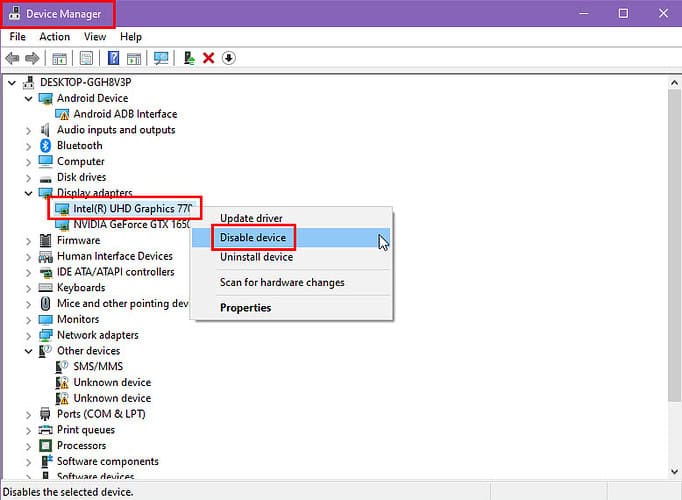
Task: Click the blue Help question-mark toolbar icon
Action: tap(113, 58)
